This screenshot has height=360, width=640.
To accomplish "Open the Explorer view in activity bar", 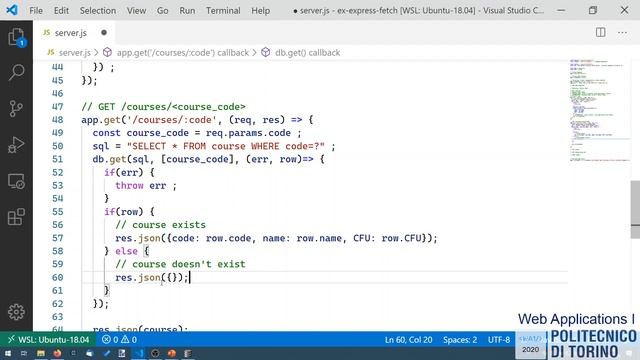I will [16, 37].
